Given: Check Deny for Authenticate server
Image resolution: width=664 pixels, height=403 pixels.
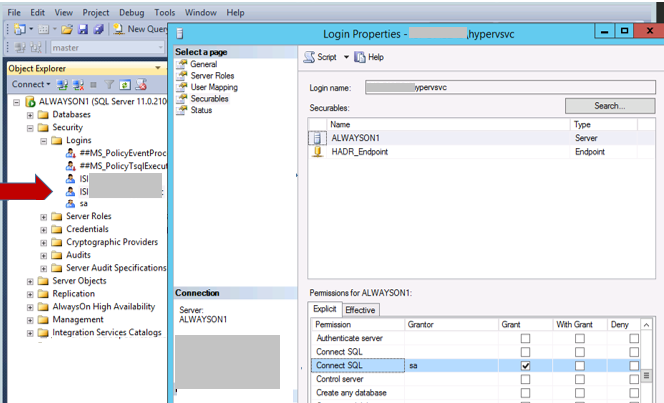Looking at the screenshot, I should (x=634, y=338).
